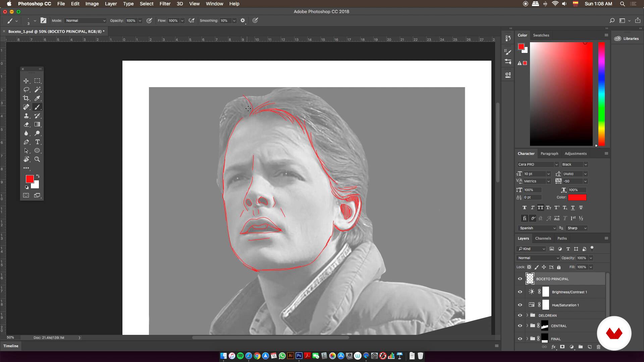644x362 pixels.
Task: Select the Horizontal Type tool
Action: tap(37, 142)
